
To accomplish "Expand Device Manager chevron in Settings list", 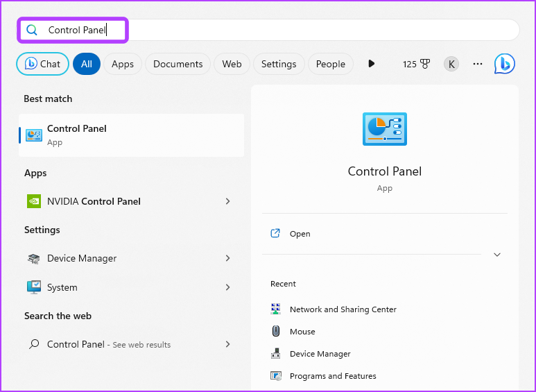I will coord(227,258).
